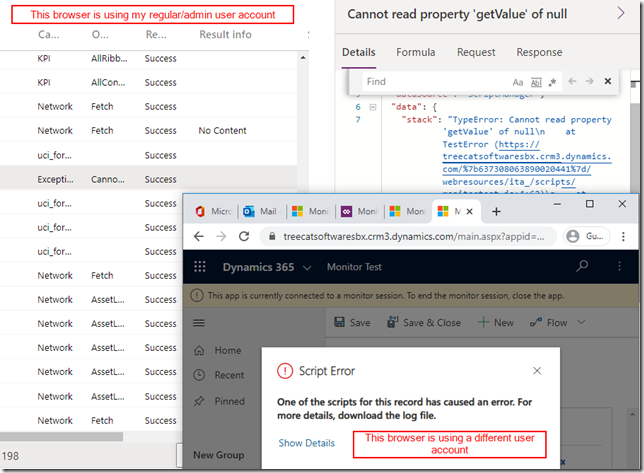
Task: Open Dynamics 365 search
Action: (582, 266)
